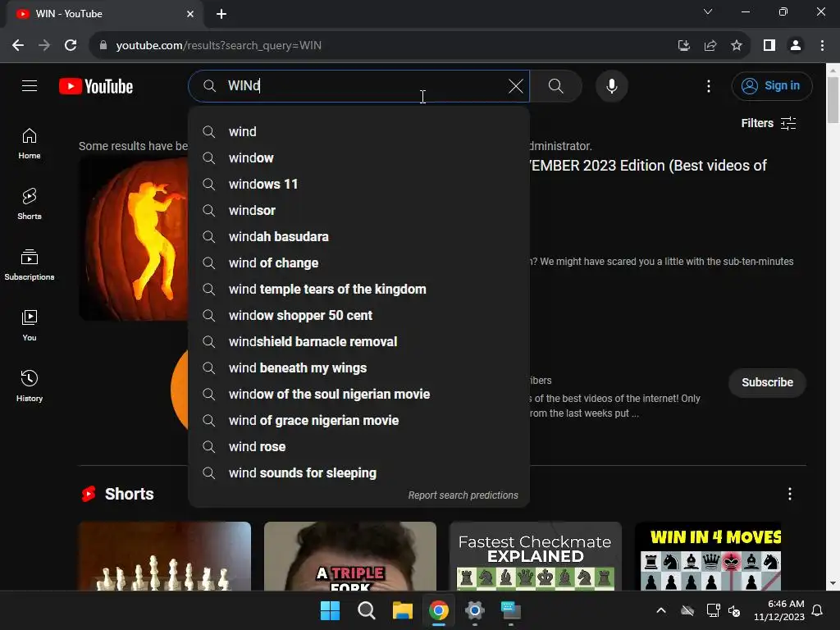The height and width of the screenshot is (630, 840).
Task: Select 'window shopper 50 cent' suggestion
Action: pyautogui.click(x=359, y=315)
